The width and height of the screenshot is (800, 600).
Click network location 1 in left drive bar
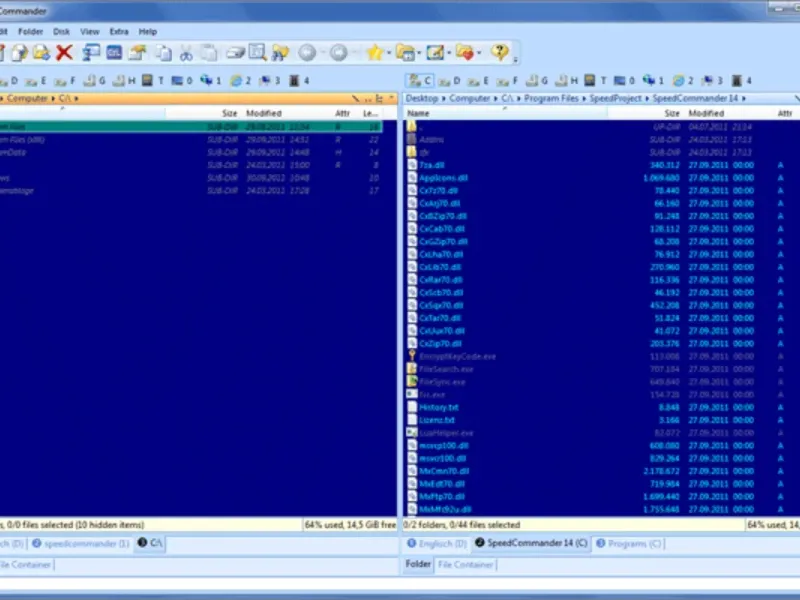coord(211,81)
